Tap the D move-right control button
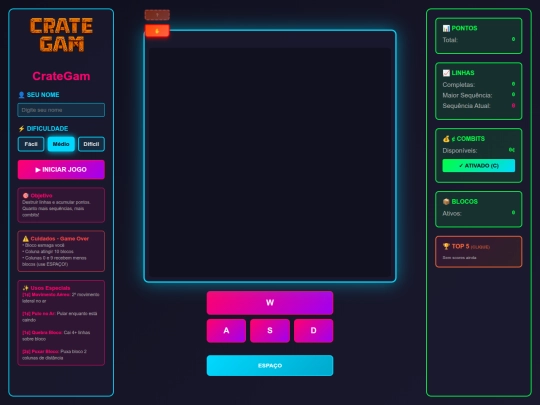Screen dimensions: 540x405 click(x=313, y=331)
